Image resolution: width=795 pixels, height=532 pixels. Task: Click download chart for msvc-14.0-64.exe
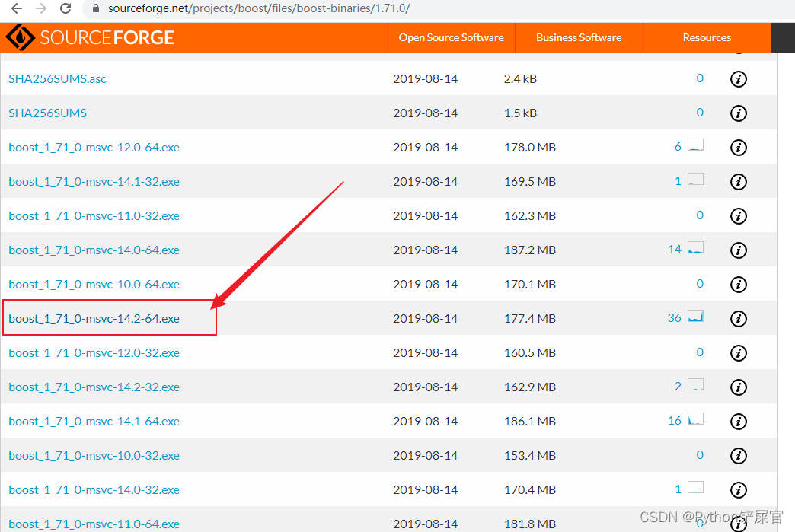(696, 248)
